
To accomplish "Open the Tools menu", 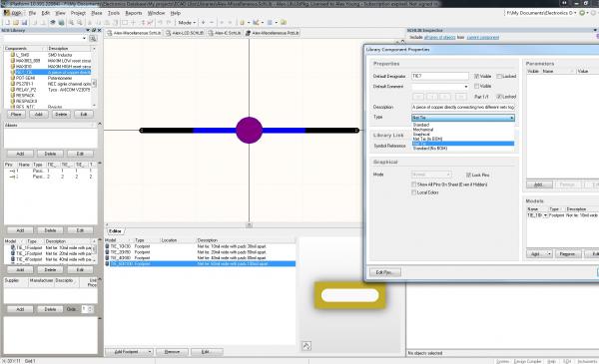I will [x=114, y=13].
